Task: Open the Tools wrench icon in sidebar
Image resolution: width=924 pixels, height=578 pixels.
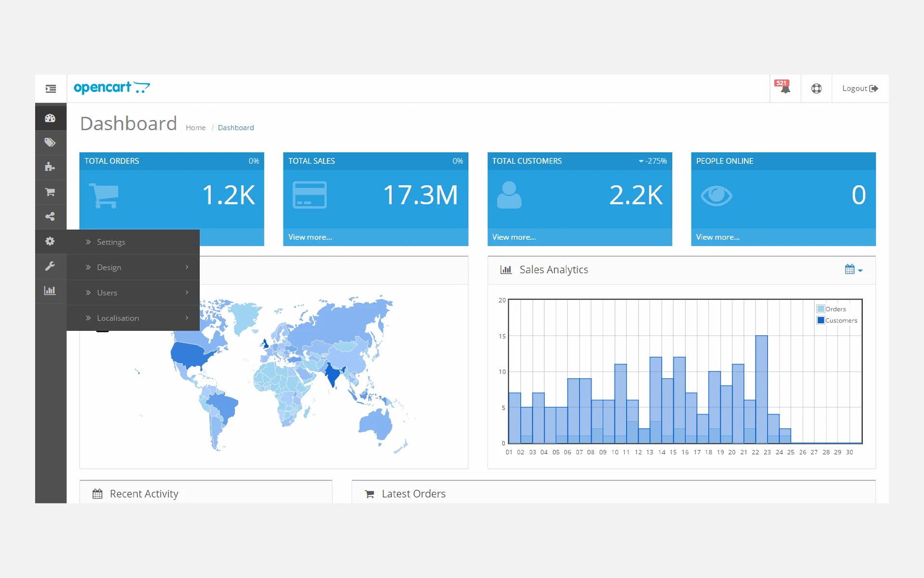Action: pos(50,266)
